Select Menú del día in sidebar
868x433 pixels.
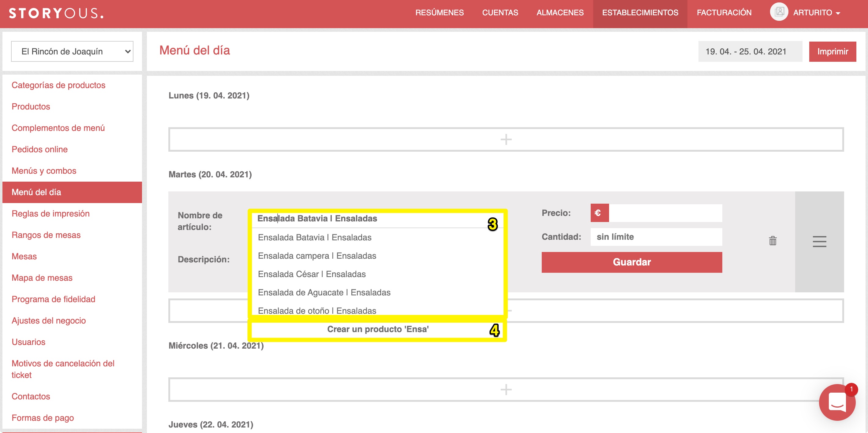(72, 192)
